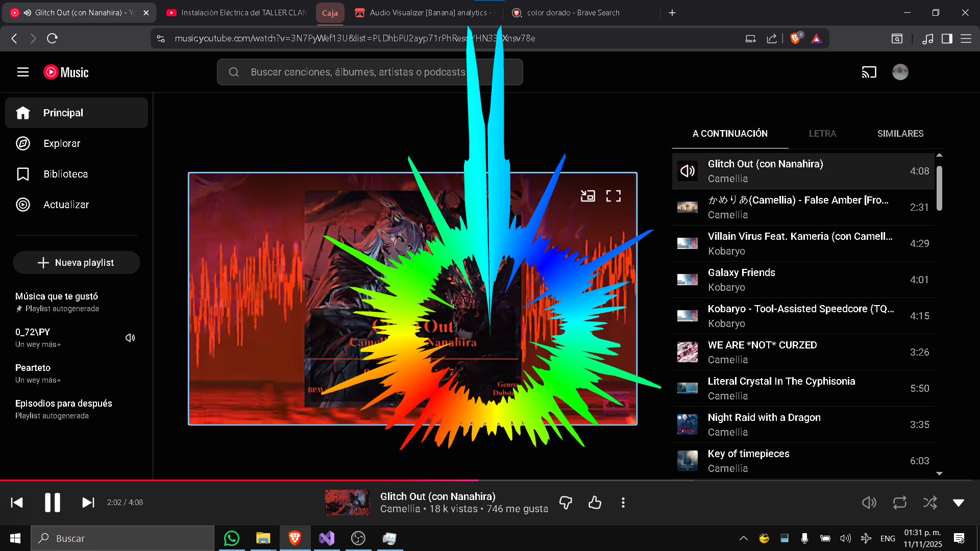The width and height of the screenshot is (980, 551).
Task: Open the Explorar sidebar section
Action: click(x=61, y=143)
